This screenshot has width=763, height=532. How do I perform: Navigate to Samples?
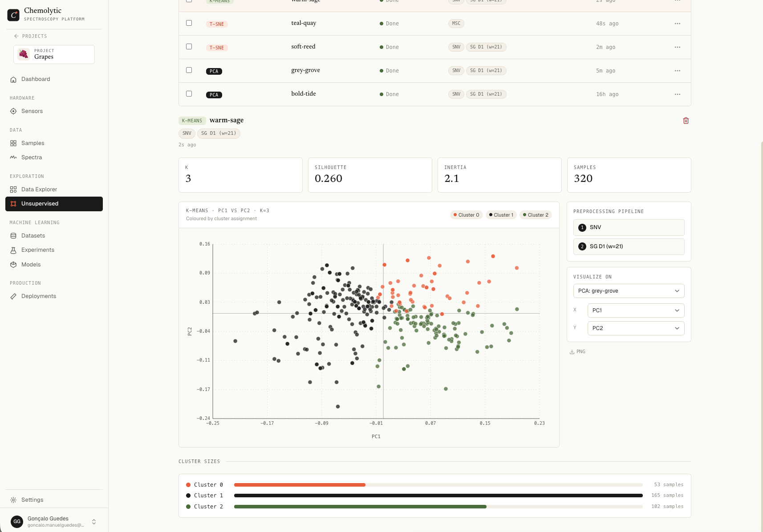coord(54,143)
